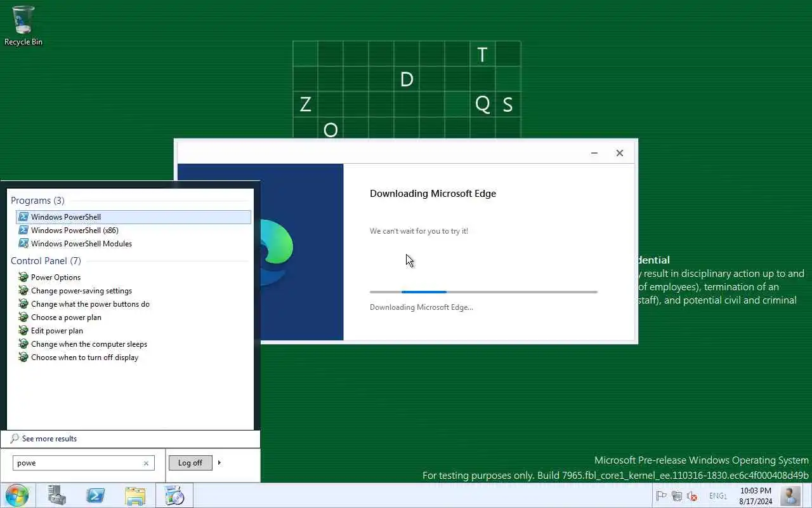
Task: Click the 'We can't wait for you to try it!' text
Action: tap(419, 231)
